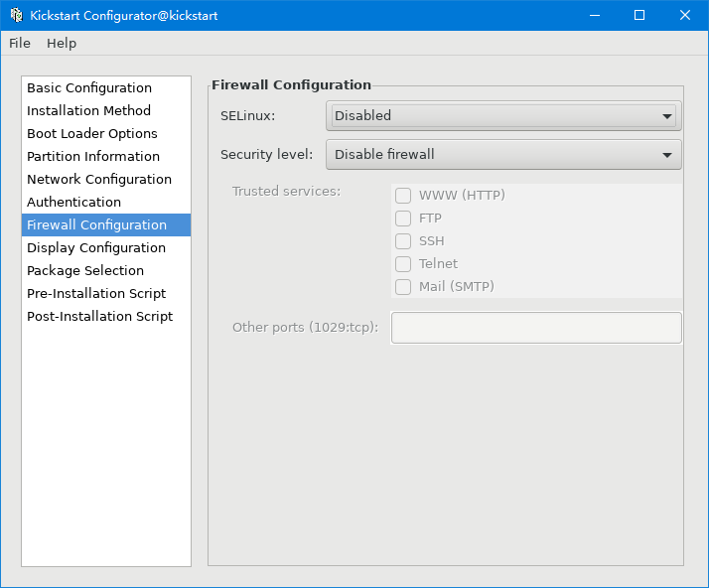This screenshot has height=588, width=709.
Task: Open the SELinux dropdown set to Disabled
Action: tap(503, 116)
